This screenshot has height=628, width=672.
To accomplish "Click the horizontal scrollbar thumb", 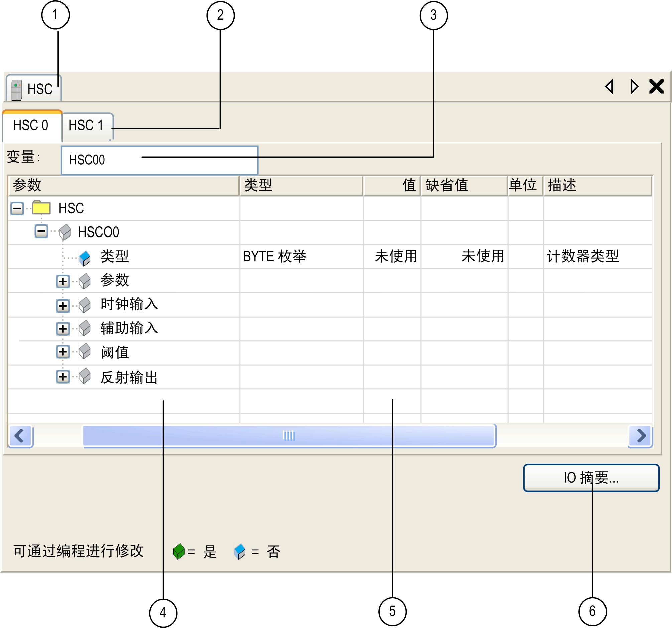I will pyautogui.click(x=289, y=436).
